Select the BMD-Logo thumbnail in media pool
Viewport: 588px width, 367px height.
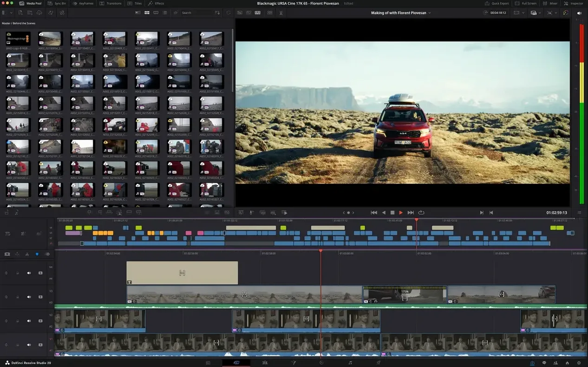click(x=18, y=39)
